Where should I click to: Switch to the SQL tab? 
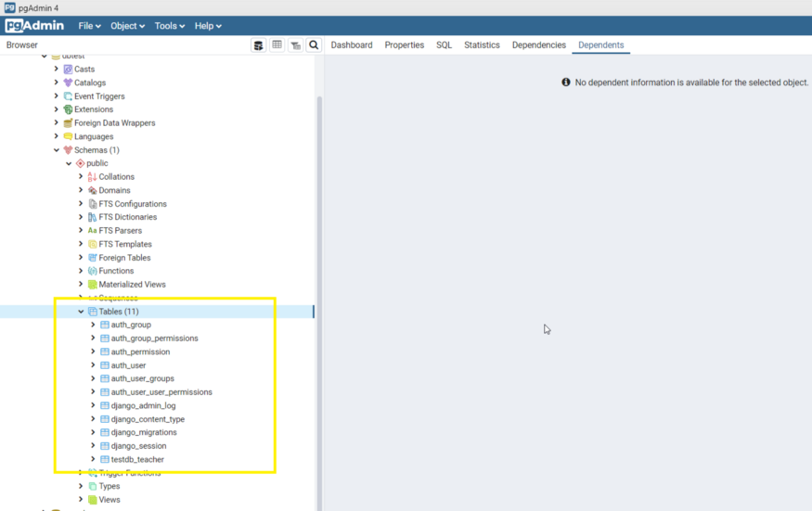click(444, 45)
